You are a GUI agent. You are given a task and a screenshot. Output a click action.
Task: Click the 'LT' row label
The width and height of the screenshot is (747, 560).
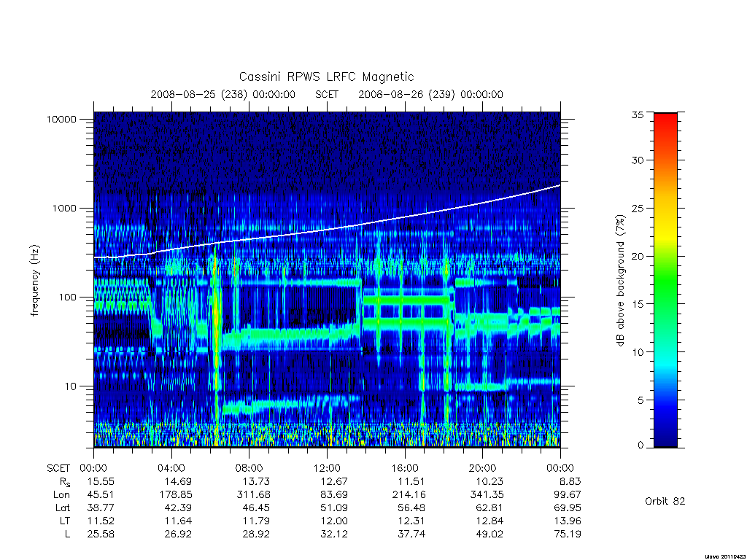click(65, 521)
